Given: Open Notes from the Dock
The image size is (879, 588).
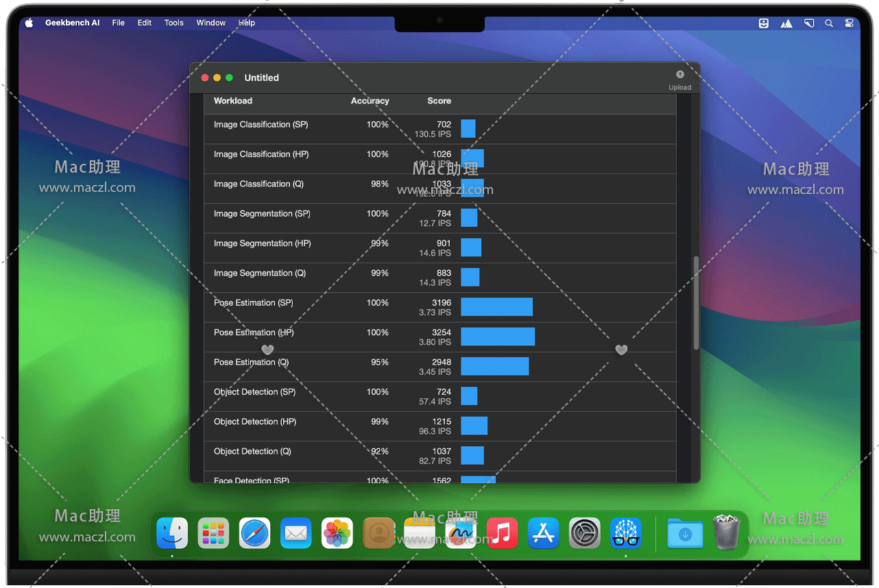Looking at the screenshot, I should point(420,533).
